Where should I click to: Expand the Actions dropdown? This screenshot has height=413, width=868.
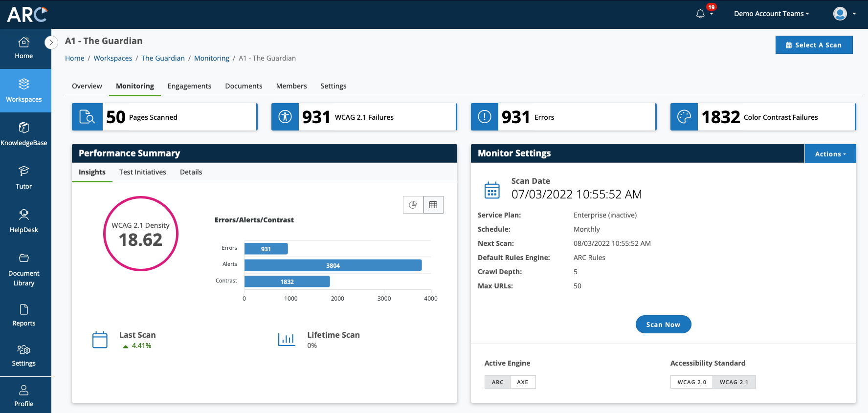tap(830, 153)
